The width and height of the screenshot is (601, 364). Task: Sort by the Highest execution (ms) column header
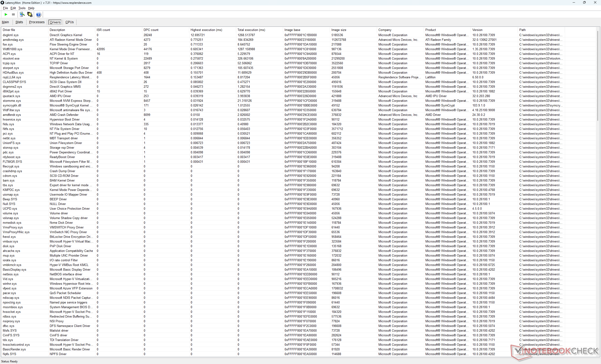click(206, 30)
